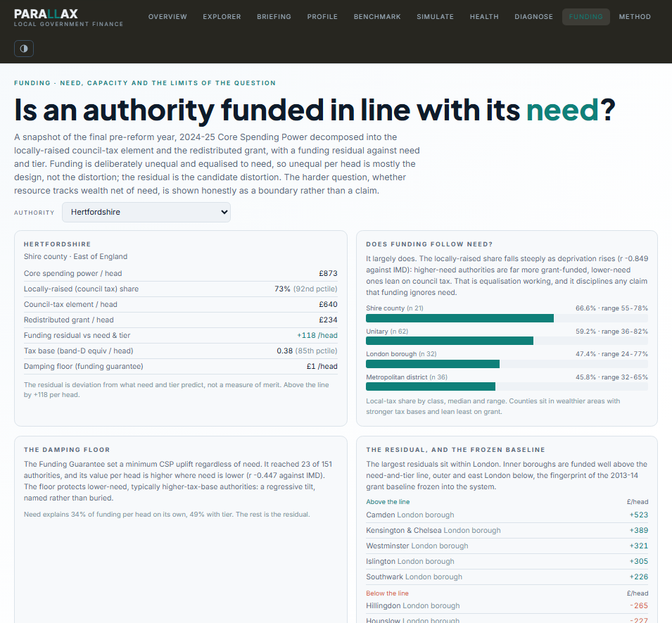Click the Camden London borough row
The width and height of the screenshot is (672, 623).
click(507, 515)
